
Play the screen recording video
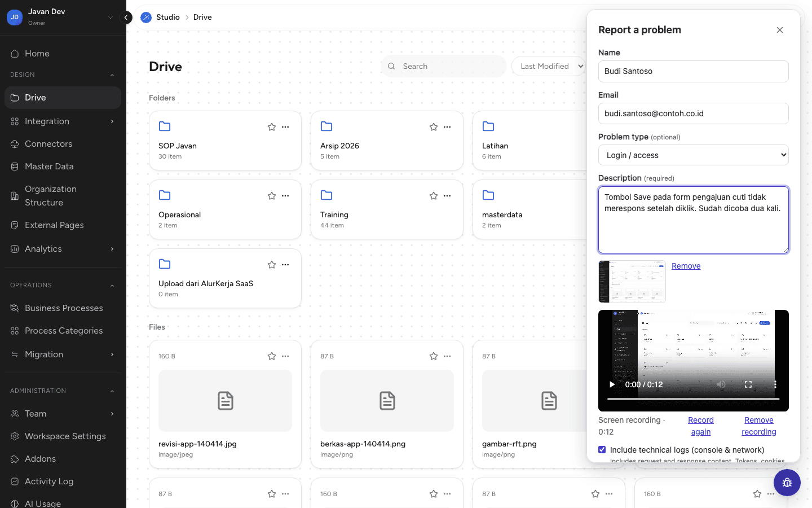(612, 384)
